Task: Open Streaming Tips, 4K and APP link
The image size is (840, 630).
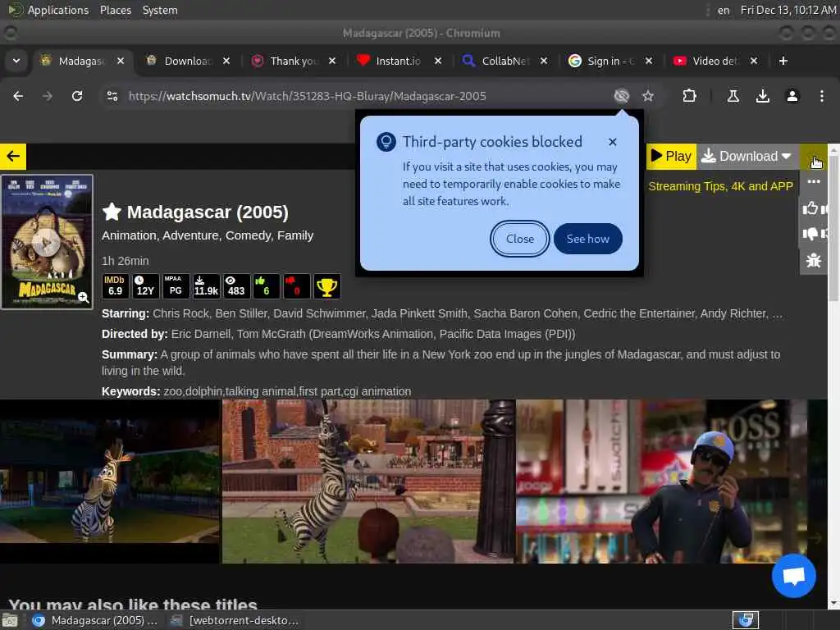Action: pos(720,186)
